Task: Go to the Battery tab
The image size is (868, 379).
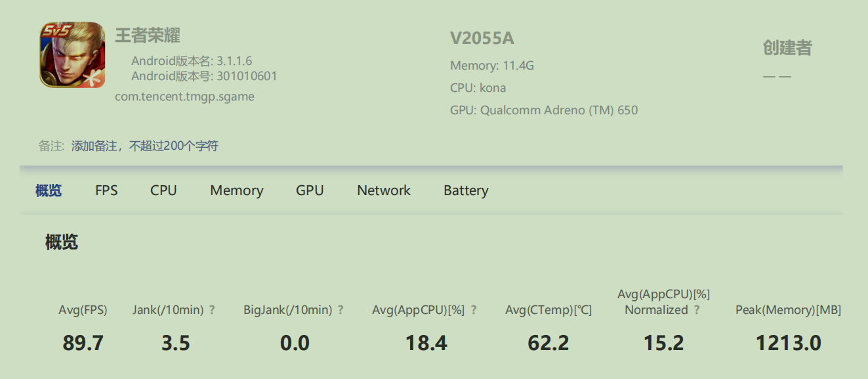Action: pos(466,190)
